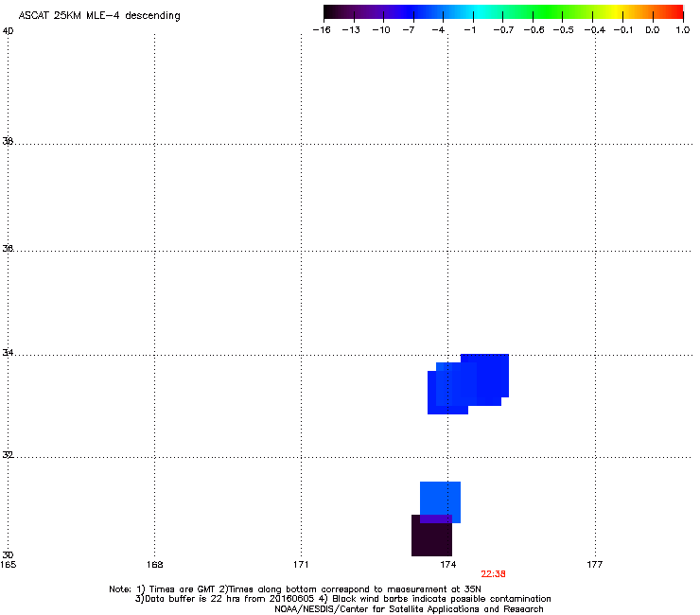700x615 pixels.
Task: Click the 1.0 color scale label
Action: pyautogui.click(x=683, y=30)
